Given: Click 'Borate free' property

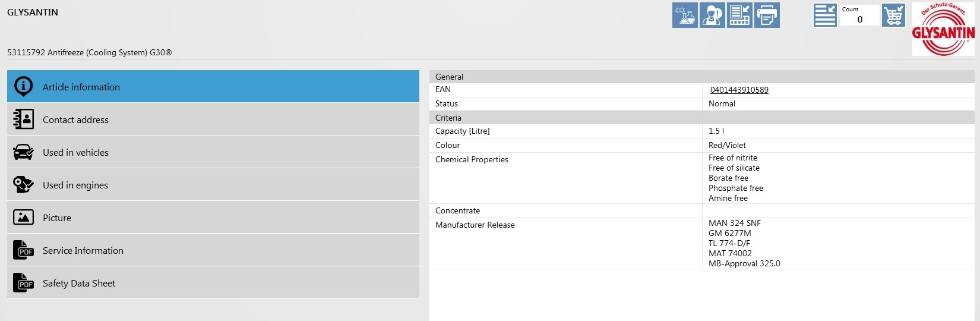Looking at the screenshot, I should pos(728,178).
